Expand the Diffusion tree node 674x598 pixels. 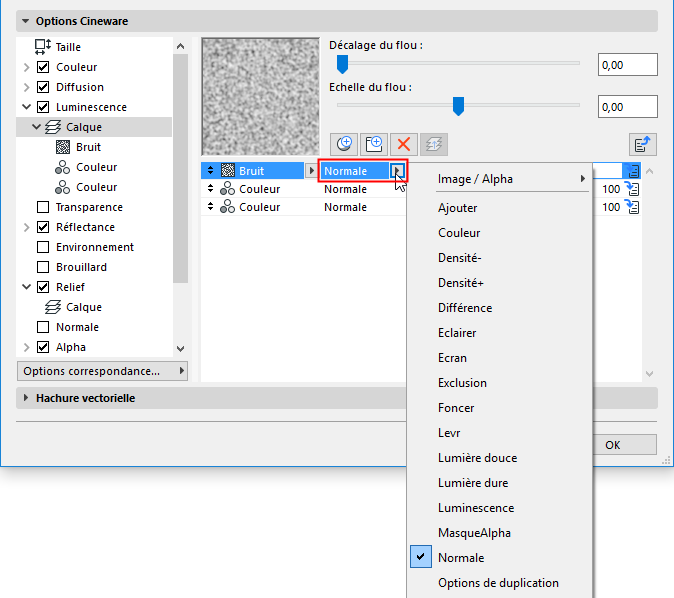(x=27, y=87)
